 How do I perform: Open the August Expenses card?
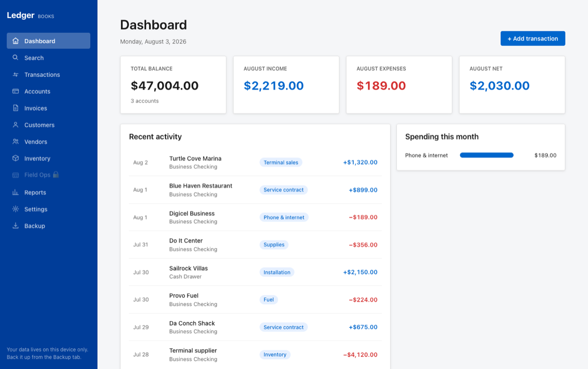[x=399, y=85]
